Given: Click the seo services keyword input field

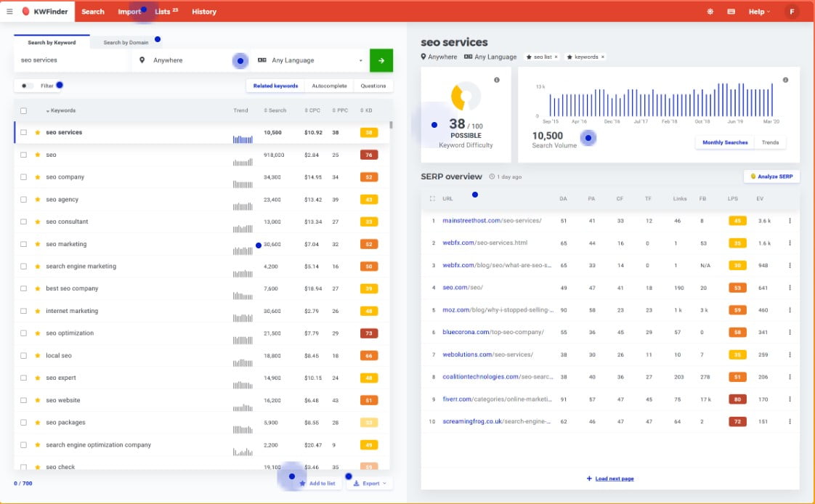Looking at the screenshot, I should 73,60.
